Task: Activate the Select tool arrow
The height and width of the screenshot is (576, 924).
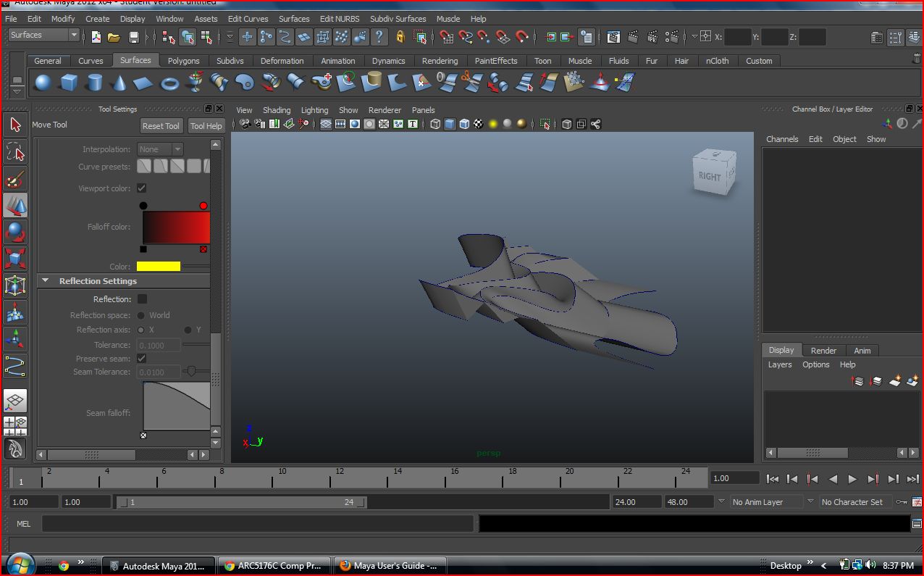Action: [15, 125]
